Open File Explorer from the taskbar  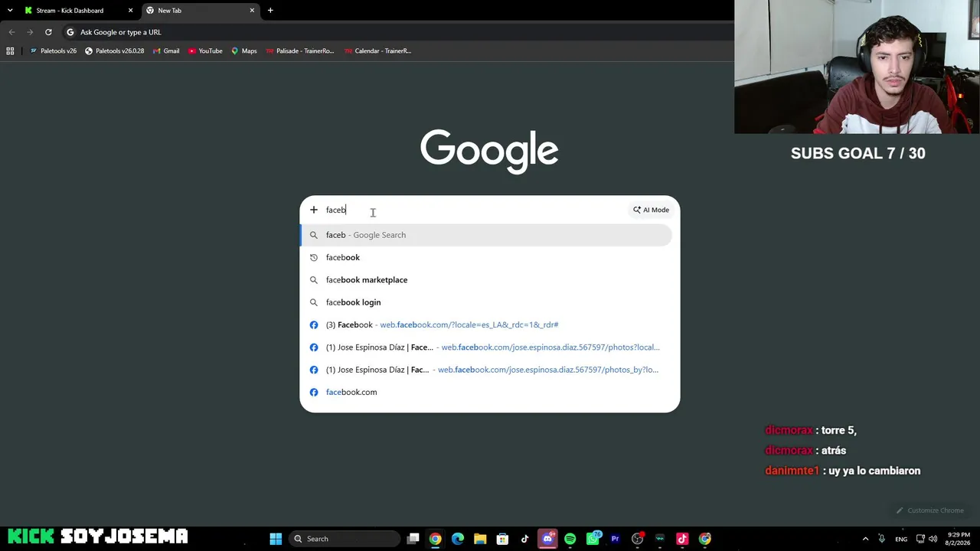(x=480, y=539)
